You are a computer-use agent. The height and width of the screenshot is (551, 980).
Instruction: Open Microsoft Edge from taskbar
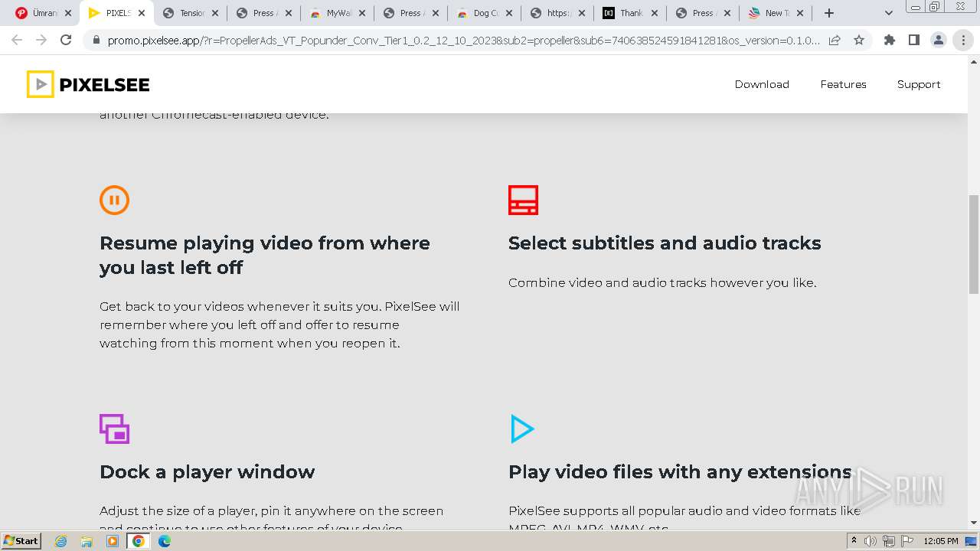pos(165,541)
